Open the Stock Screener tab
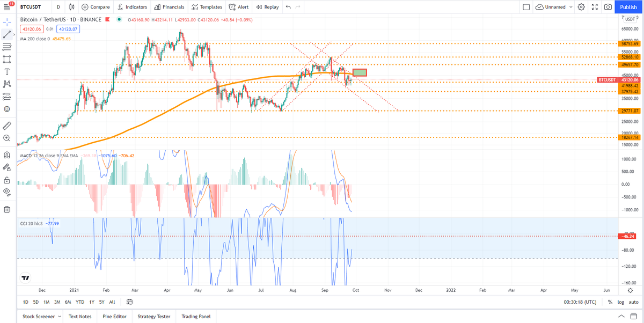644x323 pixels. tap(38, 317)
